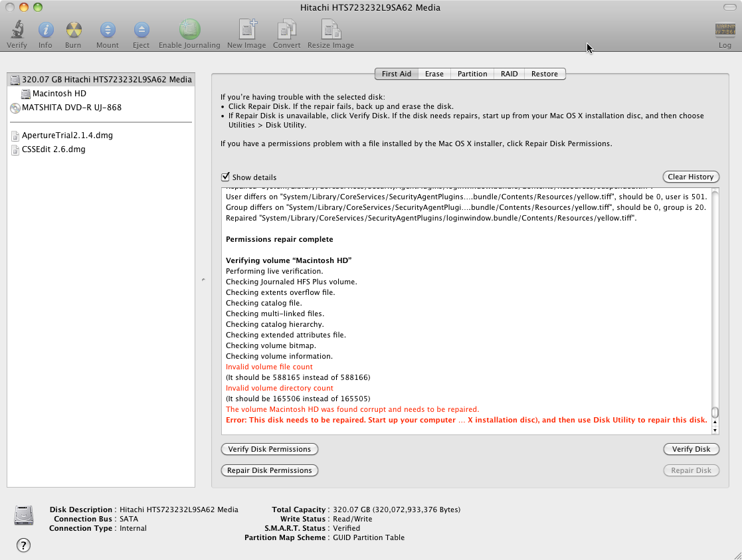Uncheck the Show details checkbox

coord(226,177)
